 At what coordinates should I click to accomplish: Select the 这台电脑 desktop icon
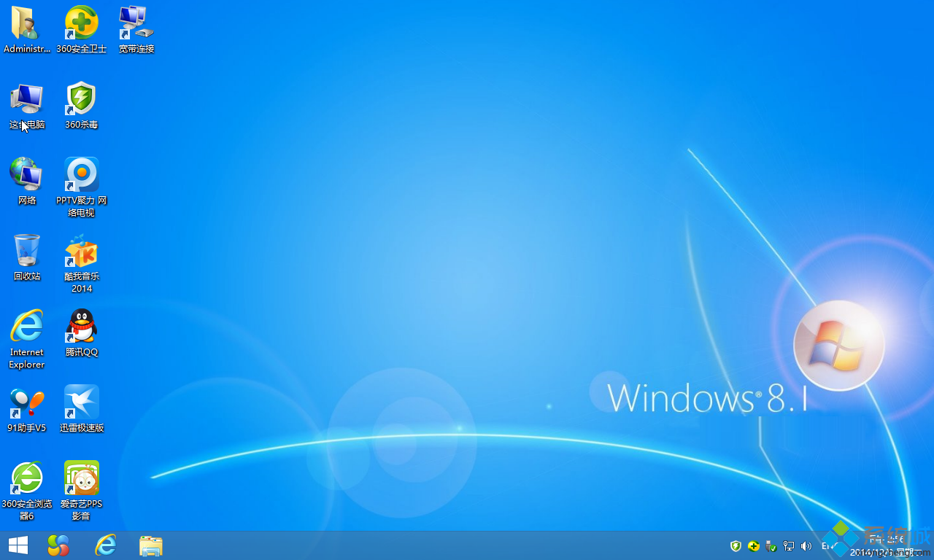[27, 106]
